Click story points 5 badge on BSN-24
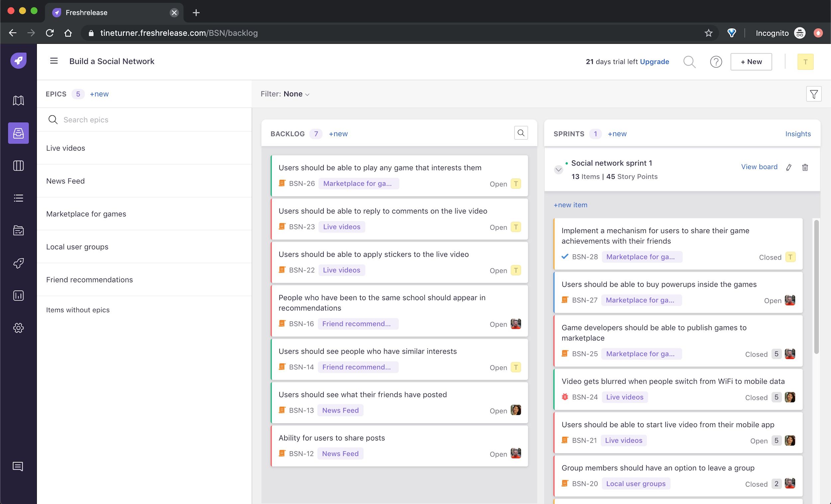Image resolution: width=831 pixels, height=504 pixels. pos(776,397)
